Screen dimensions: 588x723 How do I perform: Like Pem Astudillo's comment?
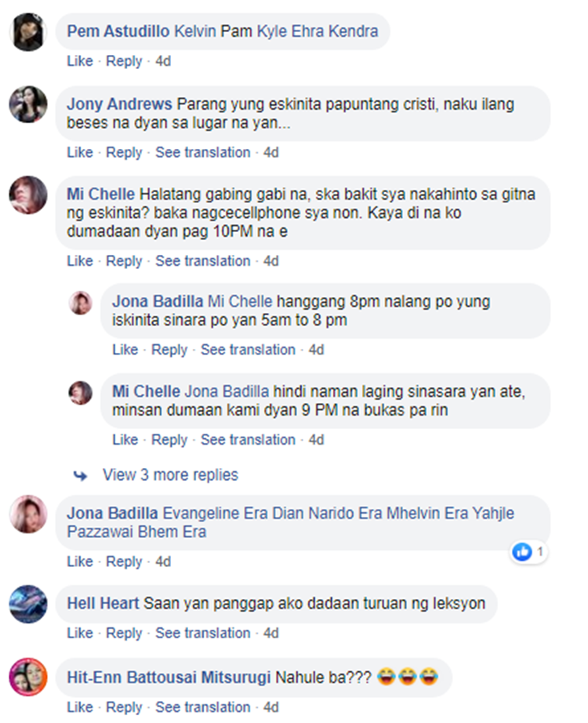pyautogui.click(x=80, y=61)
